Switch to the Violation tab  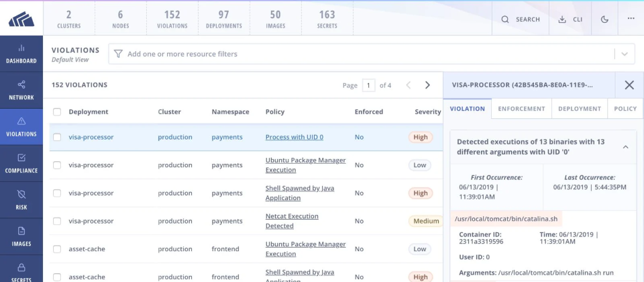[x=468, y=109]
